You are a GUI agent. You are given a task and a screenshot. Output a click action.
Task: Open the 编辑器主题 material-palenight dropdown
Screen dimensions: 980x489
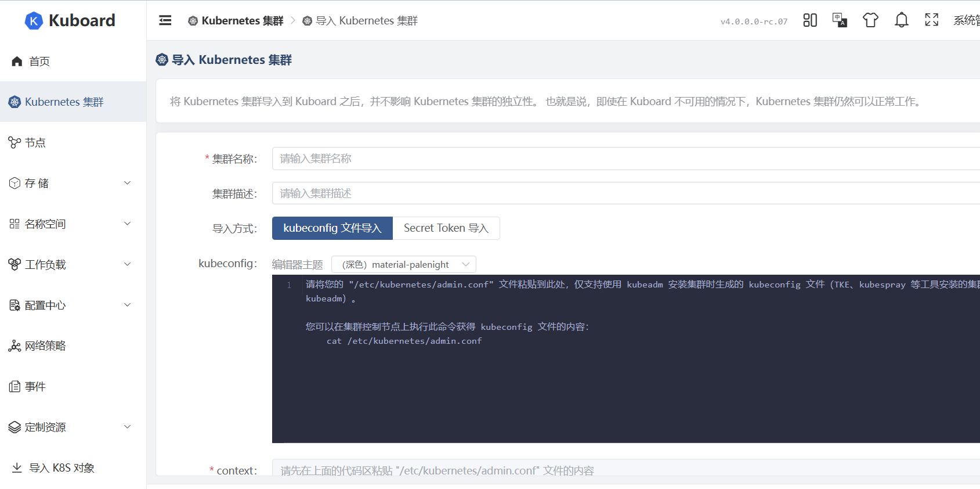coord(404,264)
